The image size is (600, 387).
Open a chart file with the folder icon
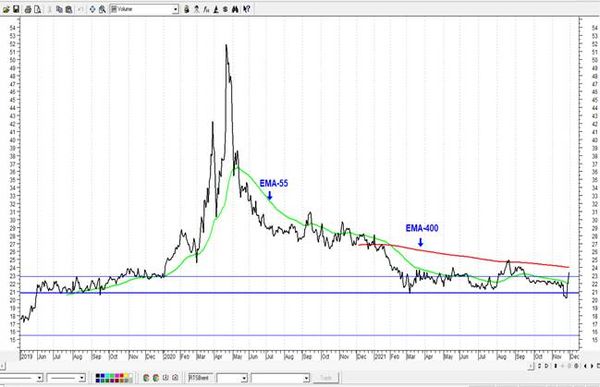coord(6,9)
